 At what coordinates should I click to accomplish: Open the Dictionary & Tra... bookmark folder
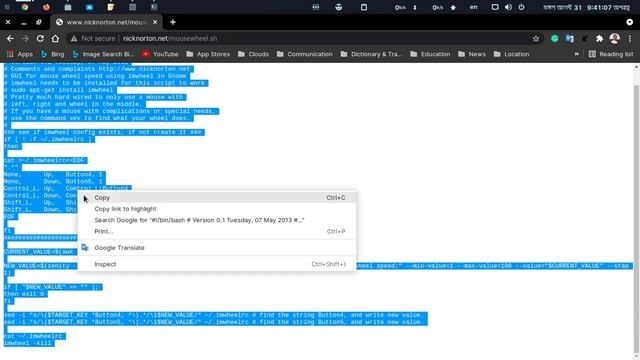click(x=371, y=54)
